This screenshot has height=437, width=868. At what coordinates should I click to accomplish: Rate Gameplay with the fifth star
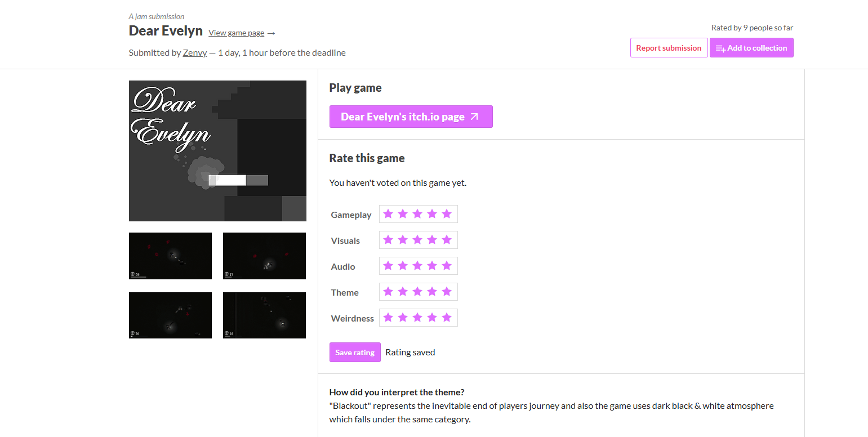(447, 214)
